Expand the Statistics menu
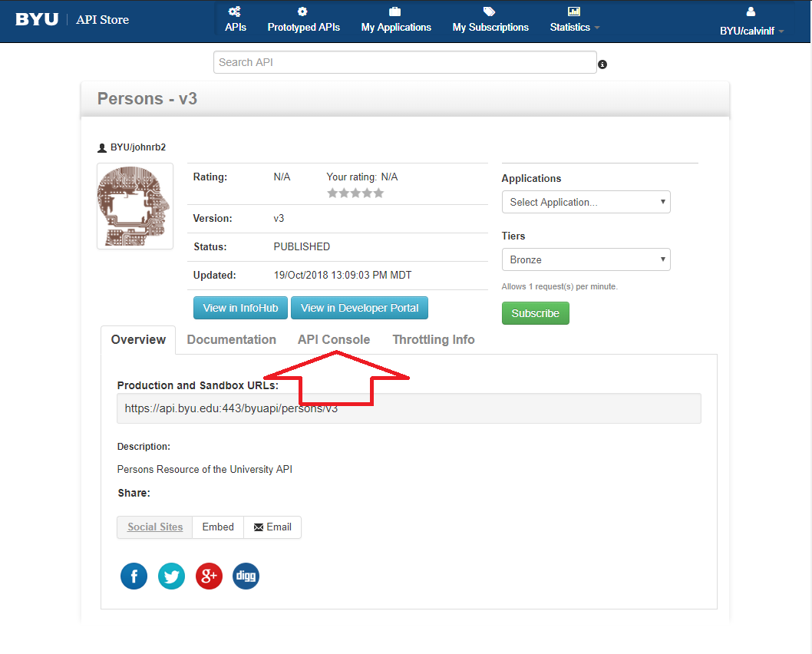 (x=574, y=27)
